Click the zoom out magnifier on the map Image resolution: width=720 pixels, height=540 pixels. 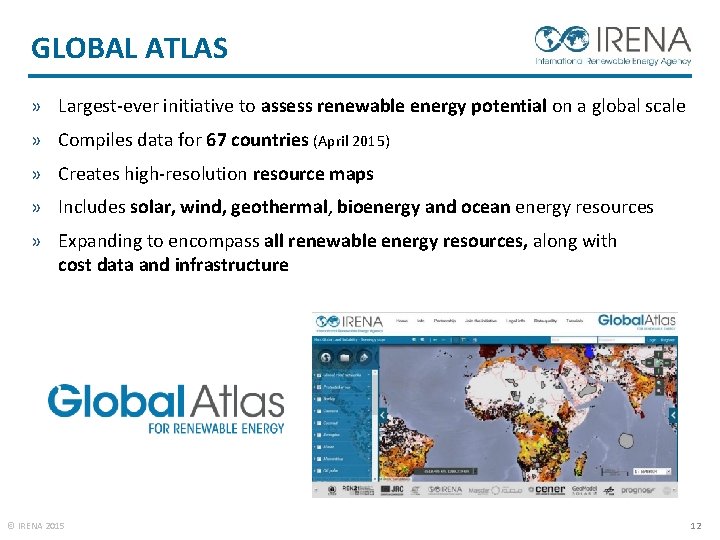[659, 391]
